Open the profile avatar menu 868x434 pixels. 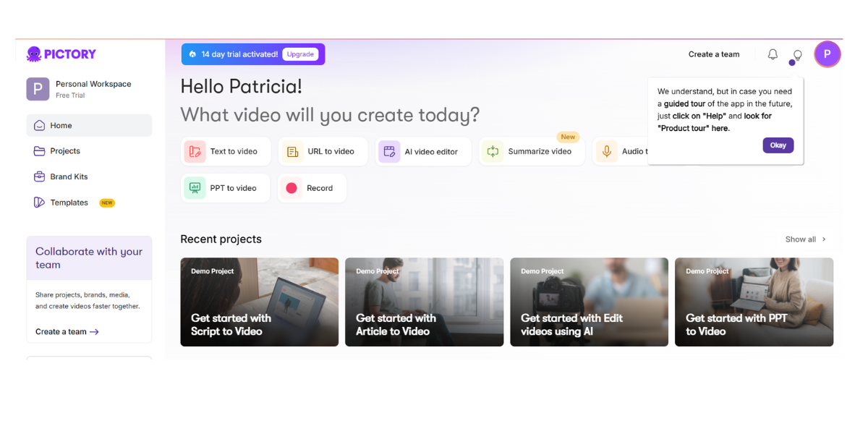pyautogui.click(x=827, y=54)
